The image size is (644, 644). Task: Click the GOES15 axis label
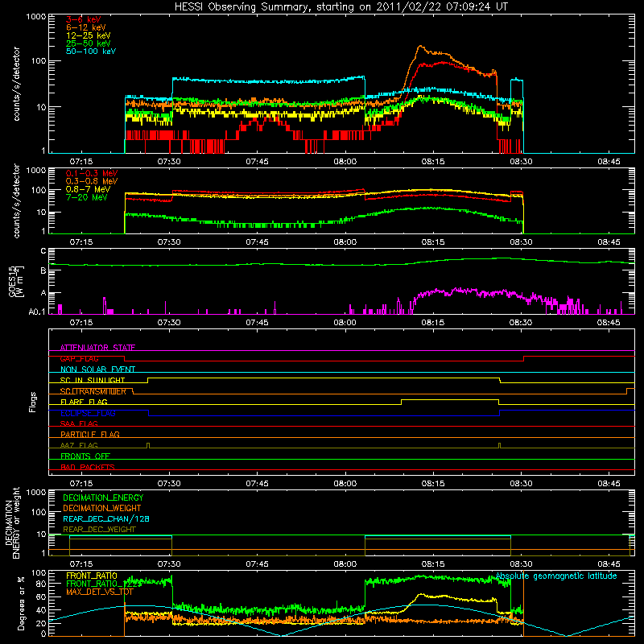[16, 281]
